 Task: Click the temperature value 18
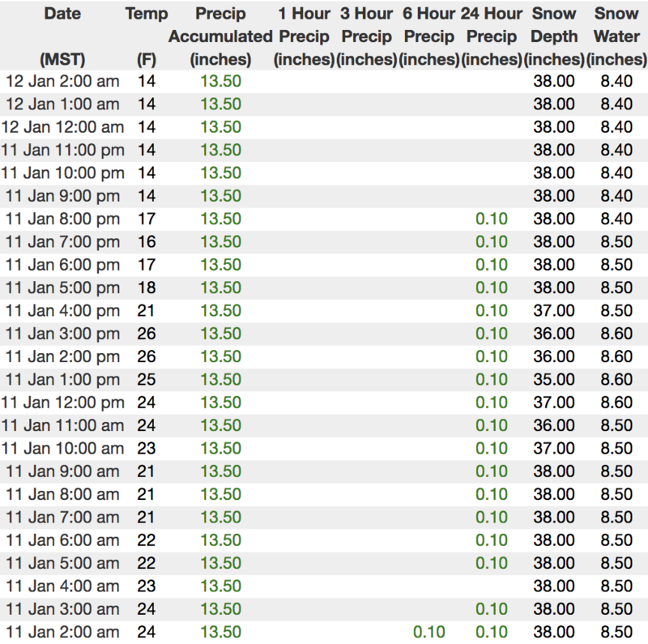pos(147,288)
